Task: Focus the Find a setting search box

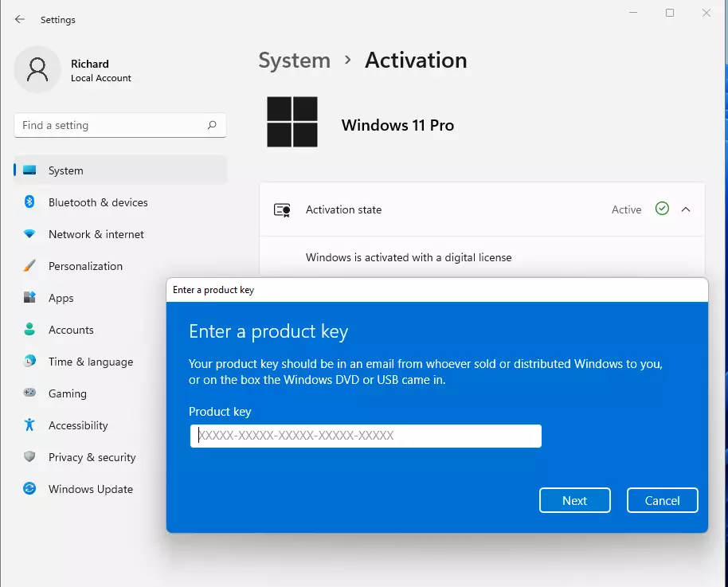Action: [120, 125]
